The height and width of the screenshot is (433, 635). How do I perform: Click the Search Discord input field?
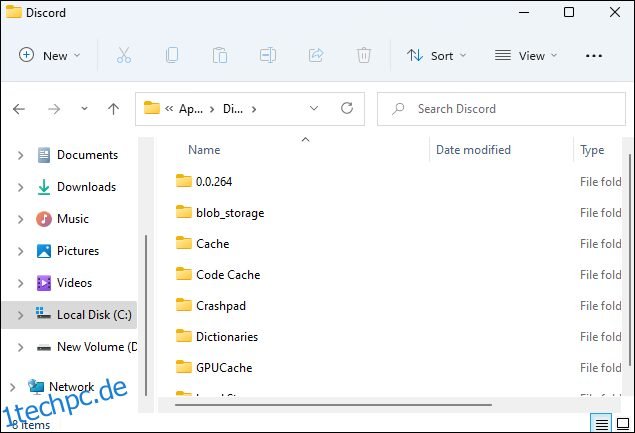tap(501, 109)
